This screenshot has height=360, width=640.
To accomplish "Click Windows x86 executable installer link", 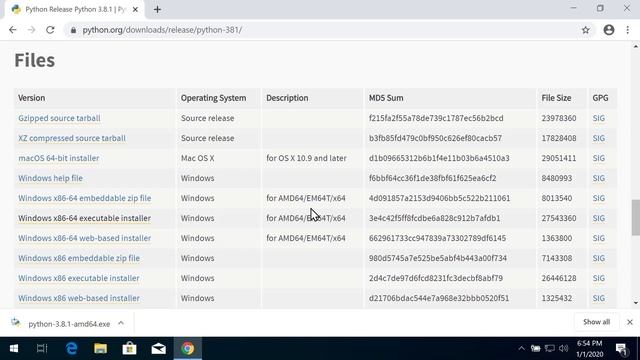I will tap(79, 278).
